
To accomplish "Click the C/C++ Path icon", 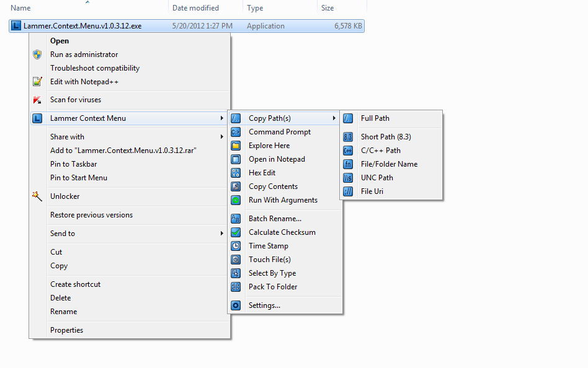I will [x=348, y=151].
